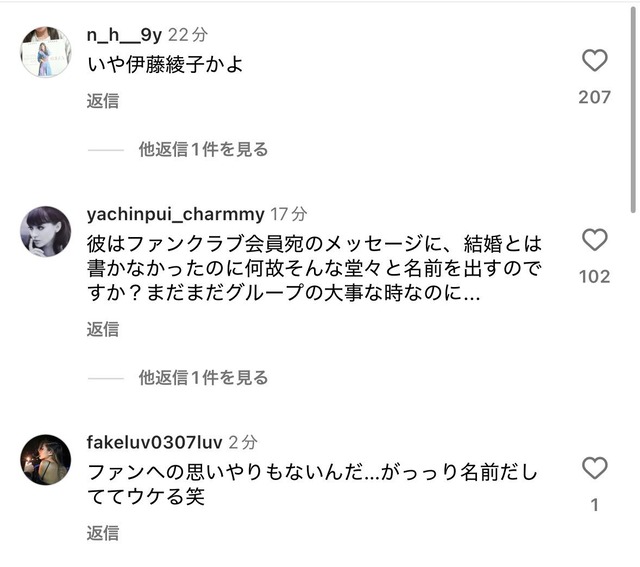Click username fakeluv0307luv
Image resolution: width=640 pixels, height=567 pixels.
(x=153, y=441)
